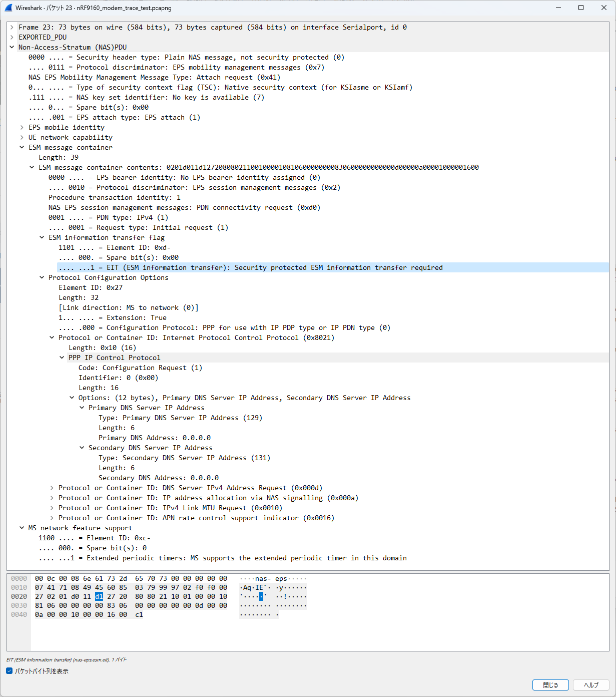Click the 閉じる (Close) button
The width and height of the screenshot is (616, 697).
pos(550,685)
